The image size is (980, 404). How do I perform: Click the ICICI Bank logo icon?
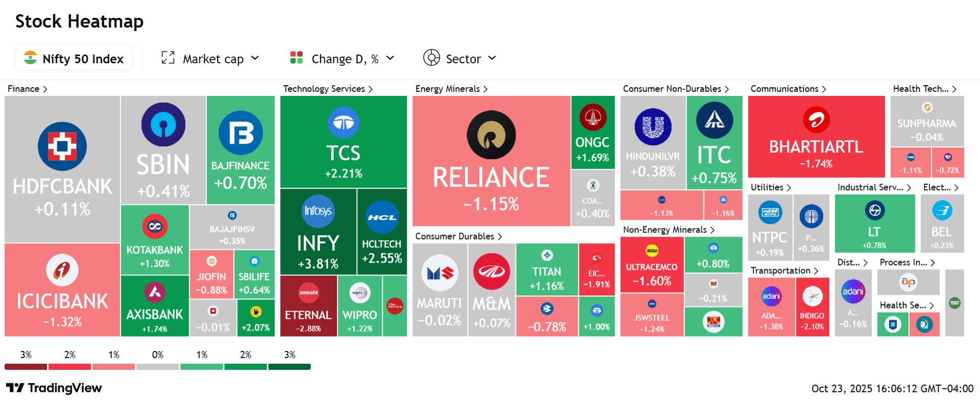point(62,270)
